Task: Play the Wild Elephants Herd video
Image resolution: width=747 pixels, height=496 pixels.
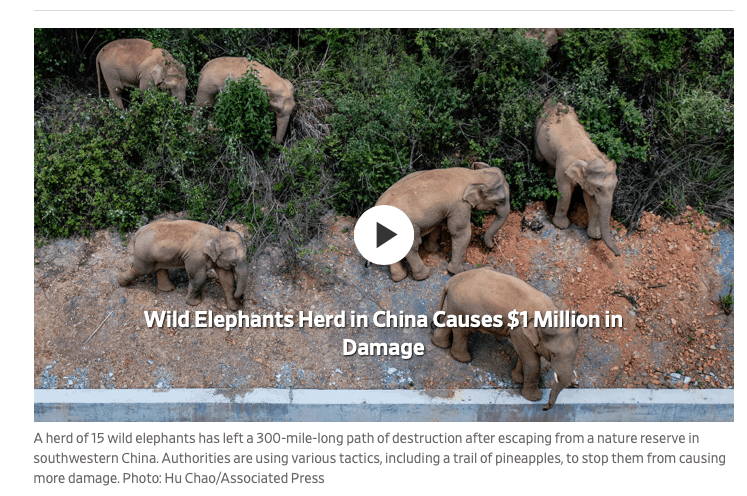Action: pyautogui.click(x=384, y=235)
